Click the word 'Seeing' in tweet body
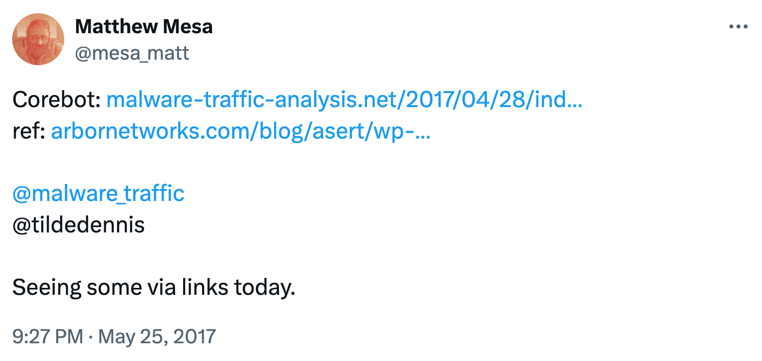 click(x=47, y=289)
